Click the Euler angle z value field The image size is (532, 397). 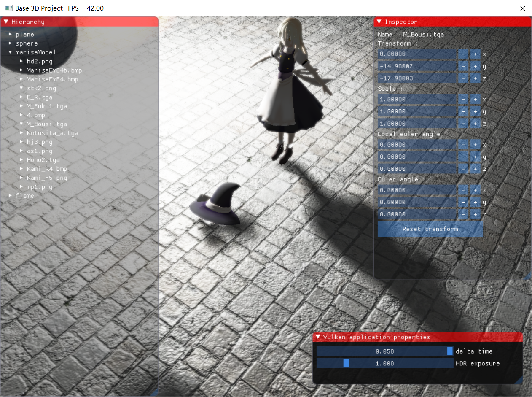(416, 214)
